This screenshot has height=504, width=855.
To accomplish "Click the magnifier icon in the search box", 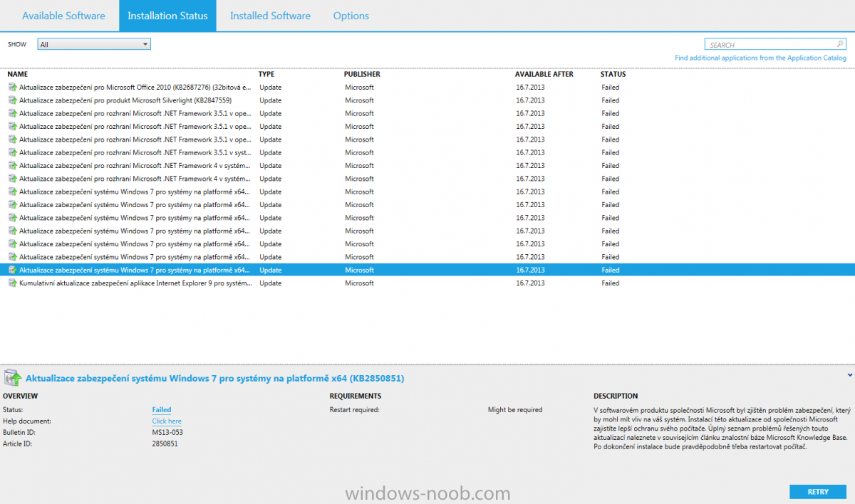I will coord(841,44).
